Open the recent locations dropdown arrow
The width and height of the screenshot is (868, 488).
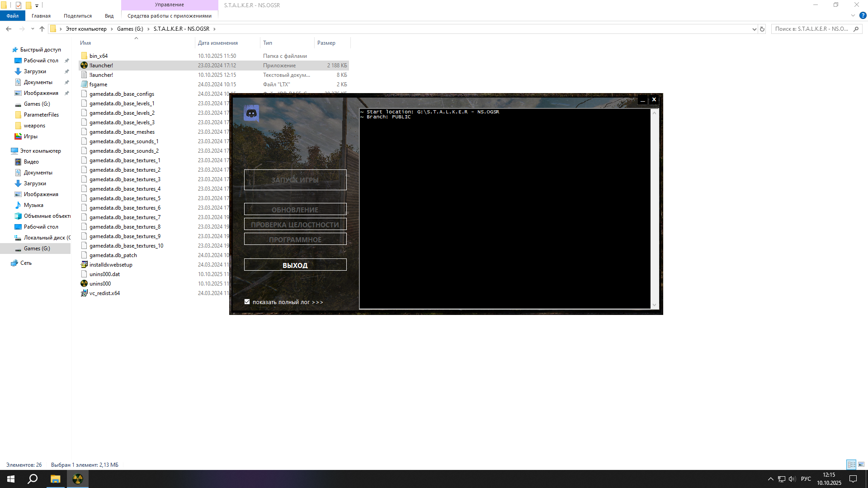[33, 29]
